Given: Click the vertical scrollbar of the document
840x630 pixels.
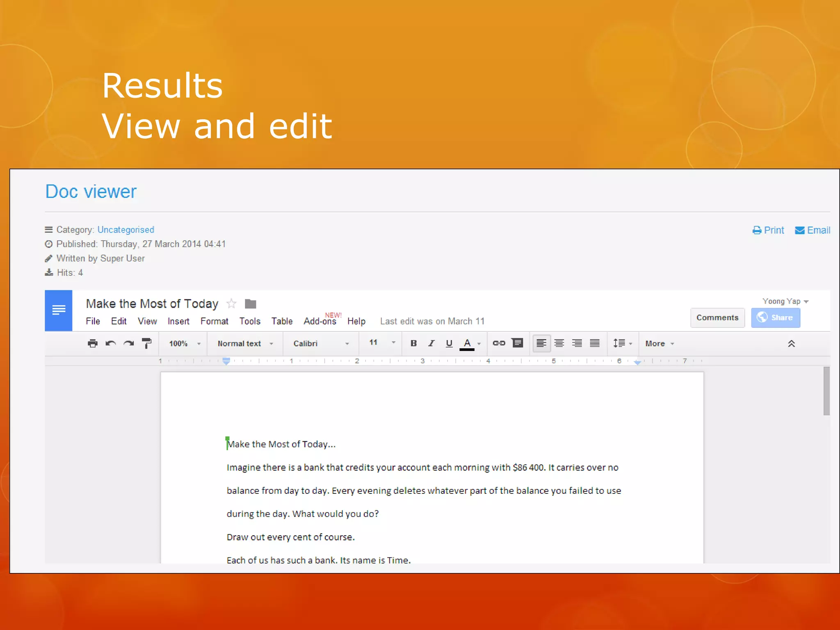Looking at the screenshot, I should pyautogui.click(x=826, y=391).
